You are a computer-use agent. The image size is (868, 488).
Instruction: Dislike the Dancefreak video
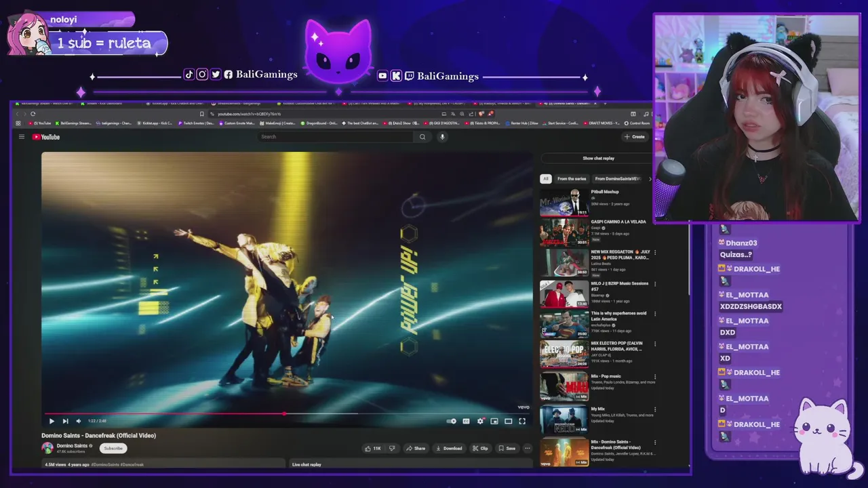coord(391,448)
